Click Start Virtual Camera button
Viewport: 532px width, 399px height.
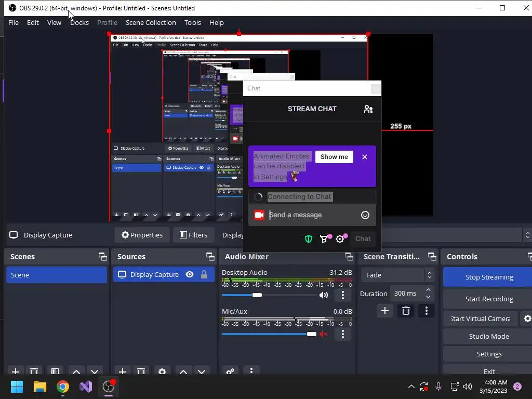[481, 318]
